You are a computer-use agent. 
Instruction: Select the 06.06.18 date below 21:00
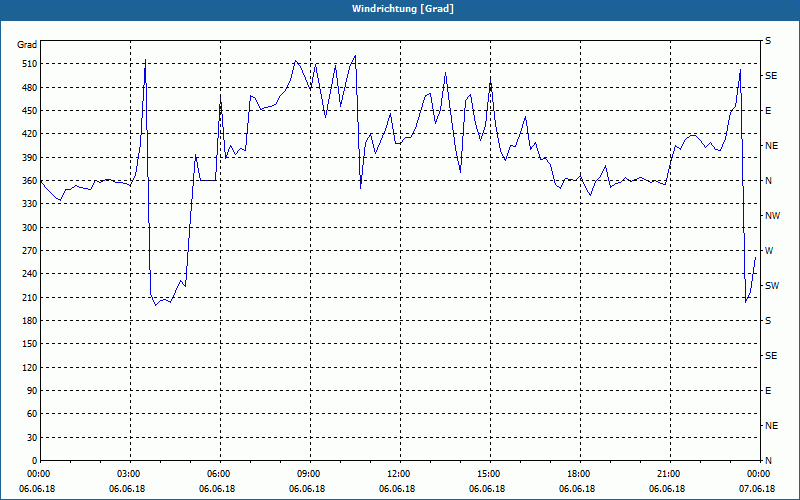(x=667, y=489)
